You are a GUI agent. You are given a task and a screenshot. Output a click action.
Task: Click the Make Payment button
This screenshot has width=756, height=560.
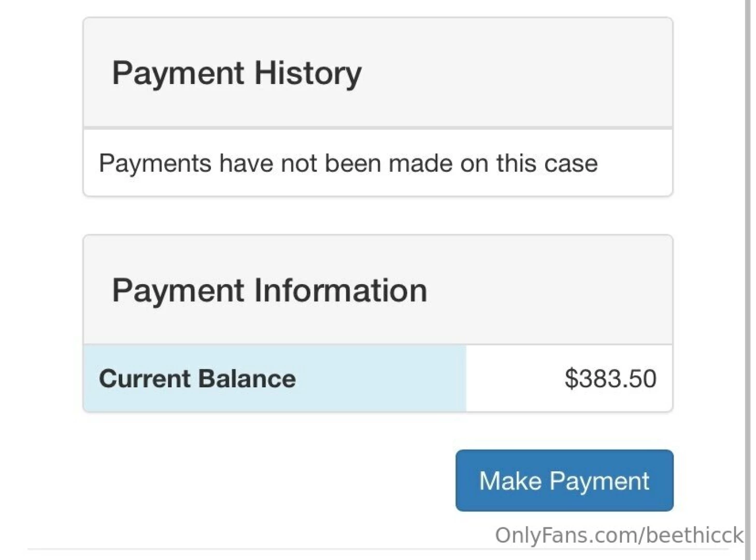[564, 480]
